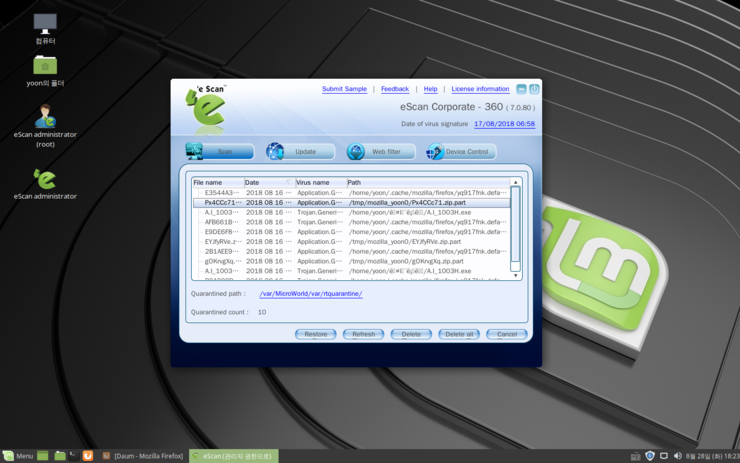Open the Web filter tab
The height and width of the screenshot is (463, 740).
[x=381, y=152]
